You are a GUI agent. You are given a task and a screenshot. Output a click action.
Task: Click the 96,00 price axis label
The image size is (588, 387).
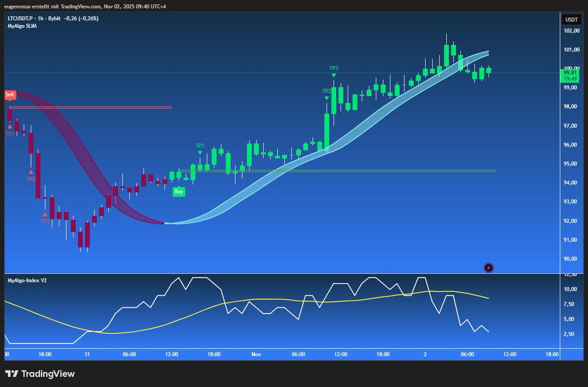(571, 145)
